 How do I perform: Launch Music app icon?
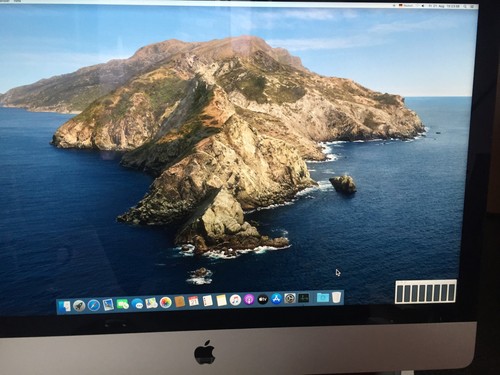coord(235,300)
